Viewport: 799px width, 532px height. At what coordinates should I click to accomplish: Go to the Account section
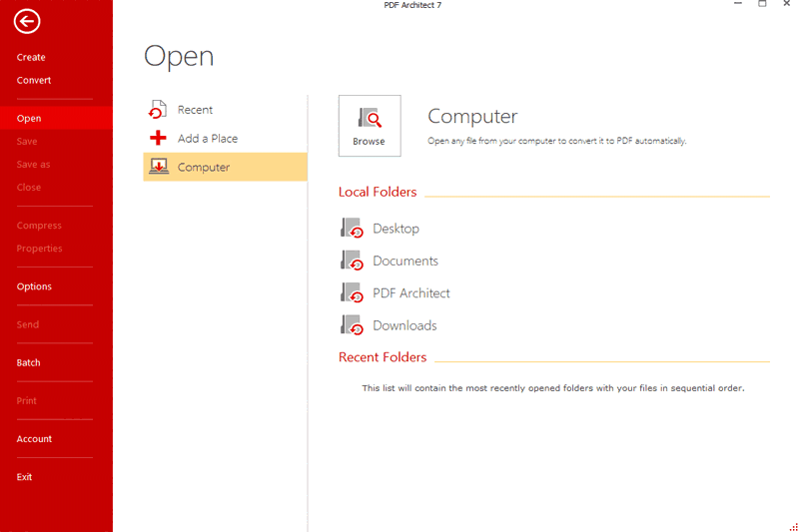pyautogui.click(x=34, y=439)
